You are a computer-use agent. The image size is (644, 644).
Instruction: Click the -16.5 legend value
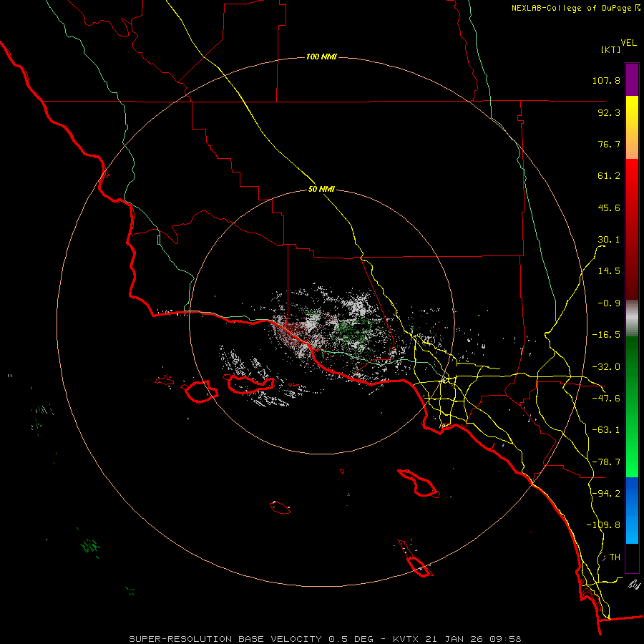tap(606, 335)
